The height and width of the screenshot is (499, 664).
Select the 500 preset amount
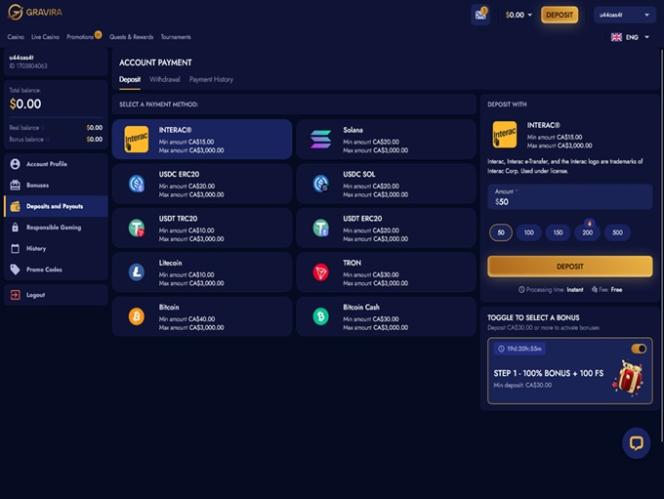(617, 233)
